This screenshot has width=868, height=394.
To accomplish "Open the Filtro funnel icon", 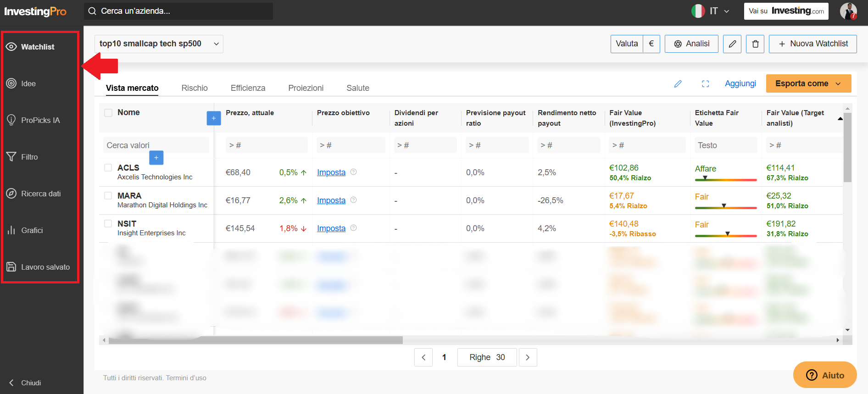I will [x=11, y=157].
